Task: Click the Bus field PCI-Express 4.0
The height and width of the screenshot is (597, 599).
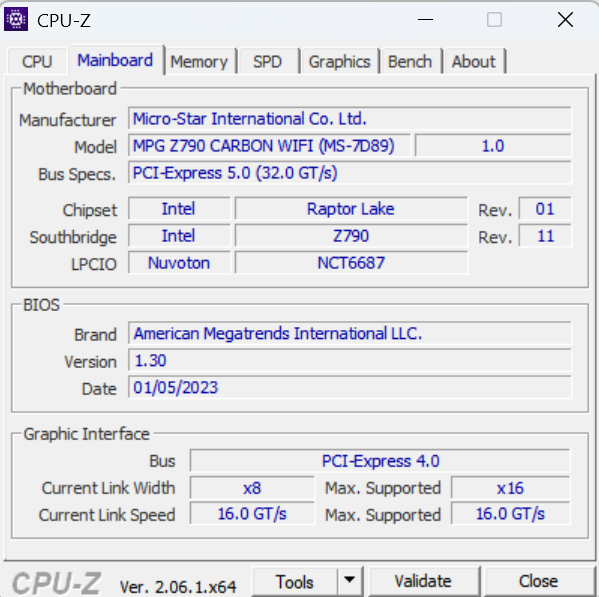Action: (380, 461)
